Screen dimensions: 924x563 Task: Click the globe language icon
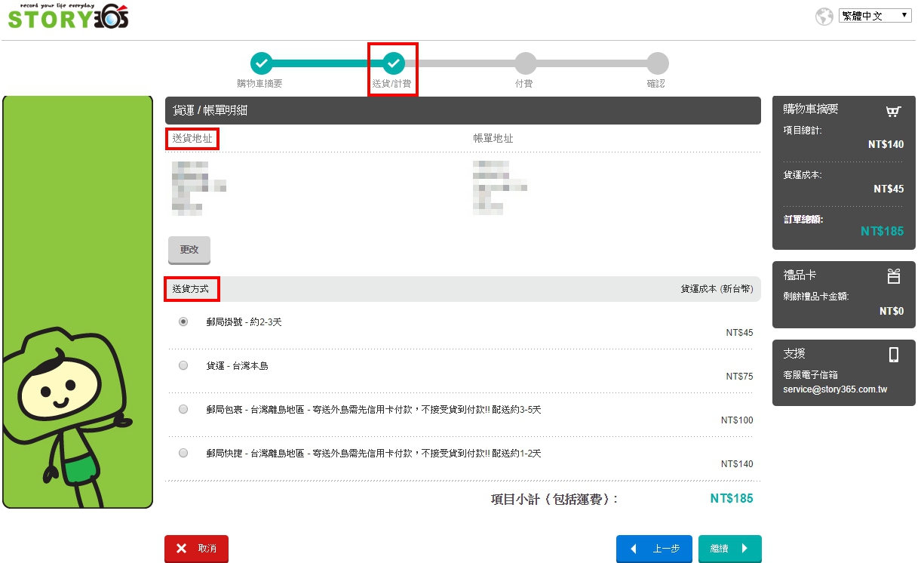coord(824,16)
